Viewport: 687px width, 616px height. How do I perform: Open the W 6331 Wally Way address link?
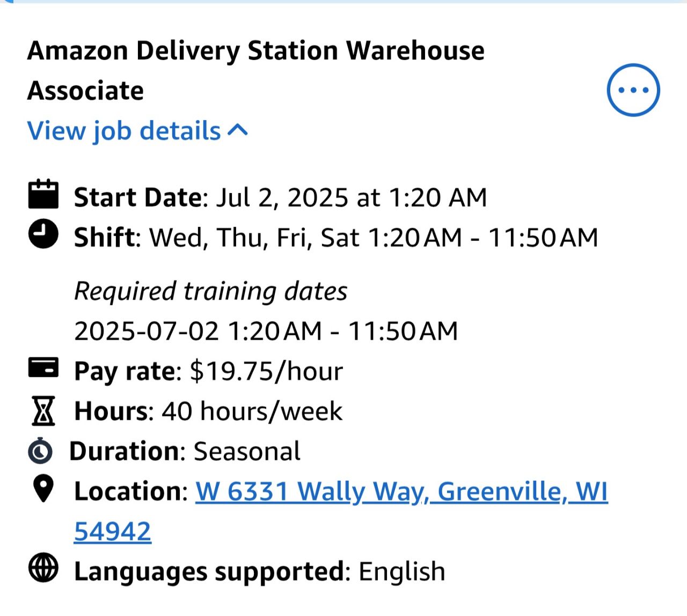[401, 492]
